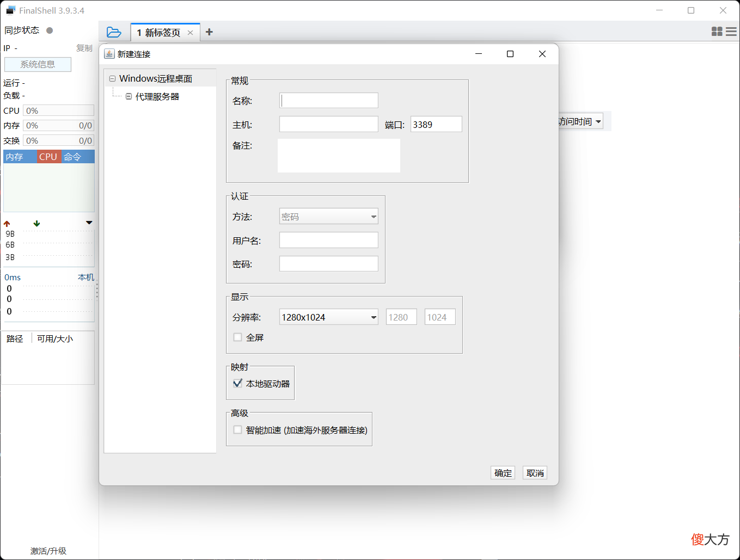Screen dimensions: 740x560
Task: Click the download speed arrow icon
Action: pos(36,224)
